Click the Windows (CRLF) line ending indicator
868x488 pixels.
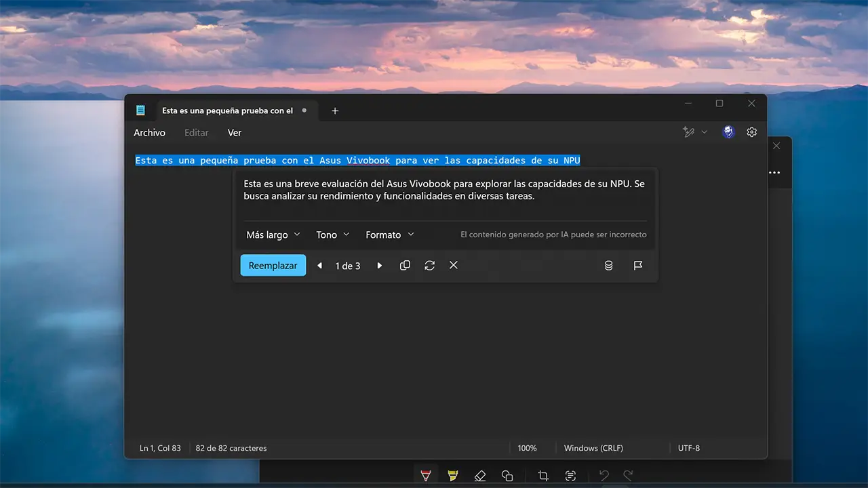click(x=593, y=448)
